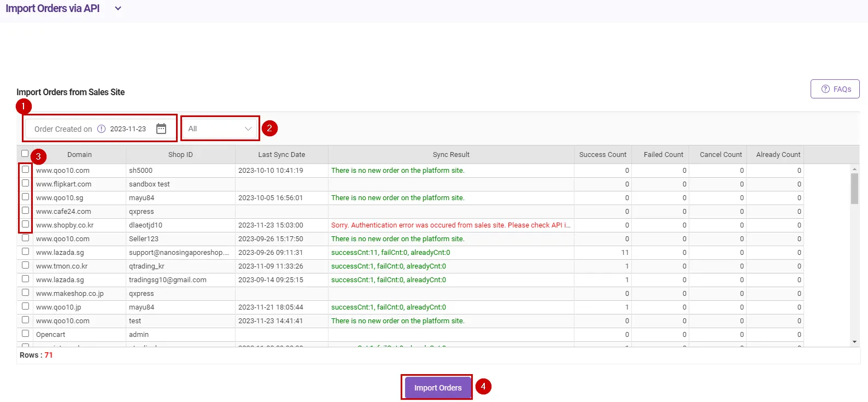Image resolution: width=868 pixels, height=402 pixels.
Task: Check the www.qoo10.jp row checkbox
Action: click(25, 306)
